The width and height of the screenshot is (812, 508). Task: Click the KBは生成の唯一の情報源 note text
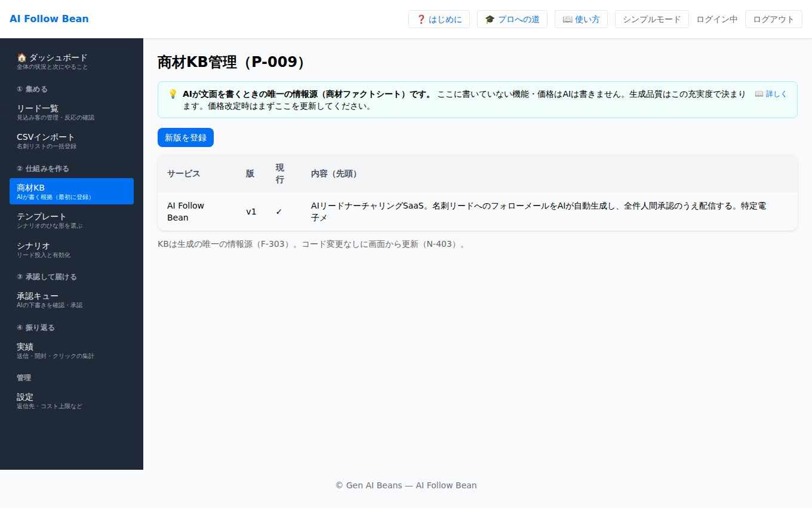pos(312,244)
